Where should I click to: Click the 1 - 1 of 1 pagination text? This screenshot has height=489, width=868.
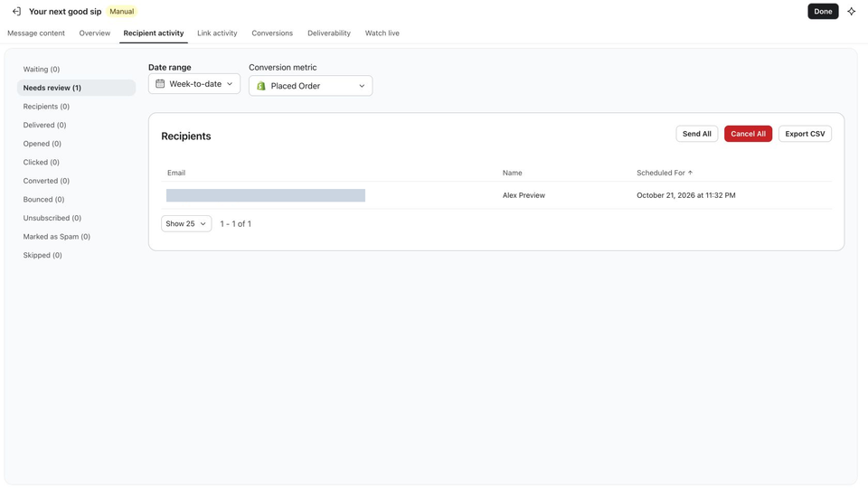point(236,223)
